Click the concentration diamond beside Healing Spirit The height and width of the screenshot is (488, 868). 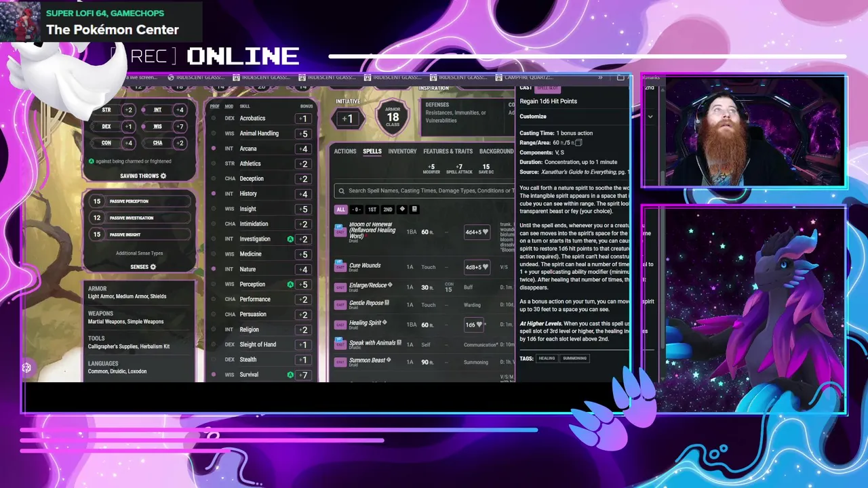click(385, 323)
